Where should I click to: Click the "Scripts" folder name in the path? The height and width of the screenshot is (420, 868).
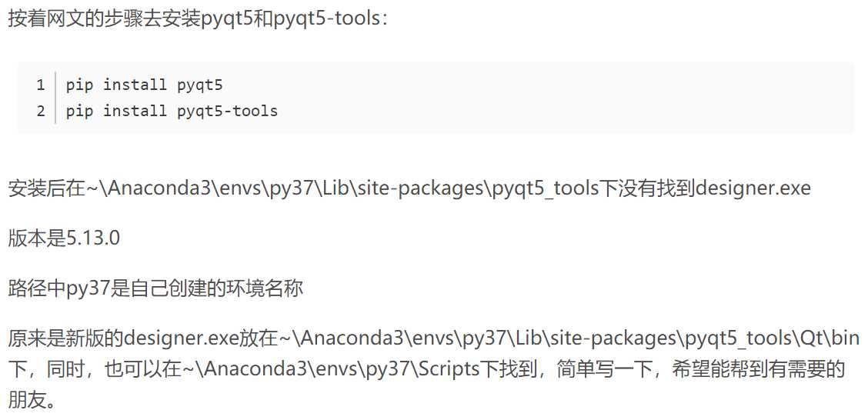[x=446, y=369]
